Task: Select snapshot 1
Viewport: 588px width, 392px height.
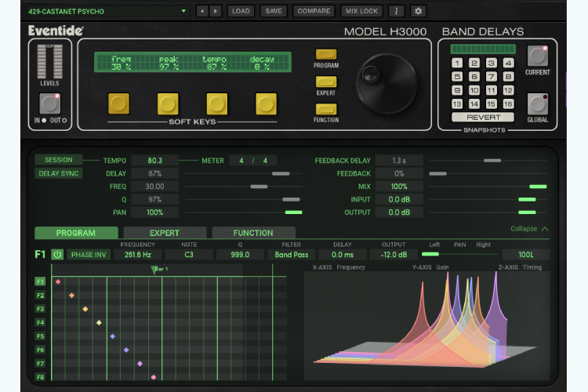Action: coord(457,63)
